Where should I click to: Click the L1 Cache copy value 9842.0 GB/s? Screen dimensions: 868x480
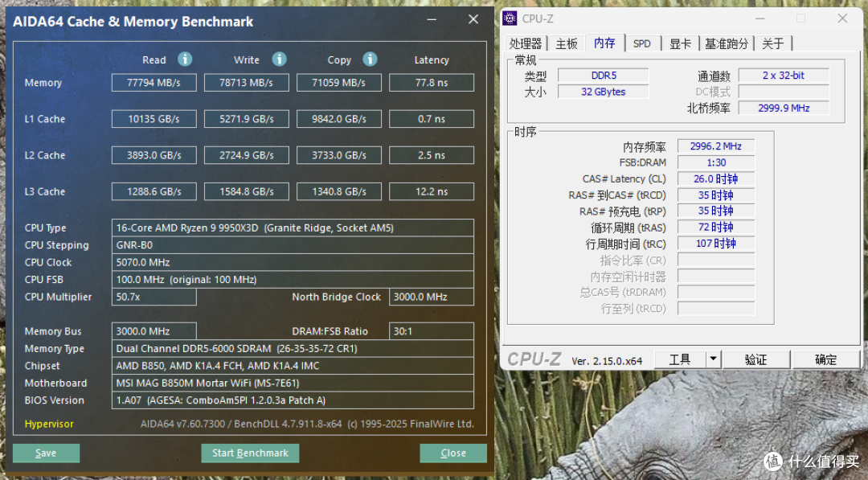tap(339, 118)
